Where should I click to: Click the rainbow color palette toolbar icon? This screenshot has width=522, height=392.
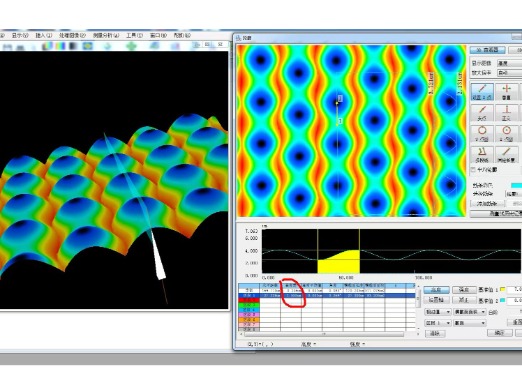point(47,46)
